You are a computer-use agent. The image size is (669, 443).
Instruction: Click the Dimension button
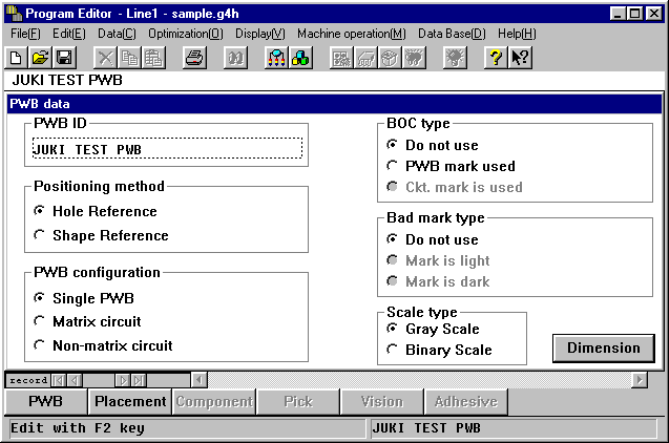603,348
